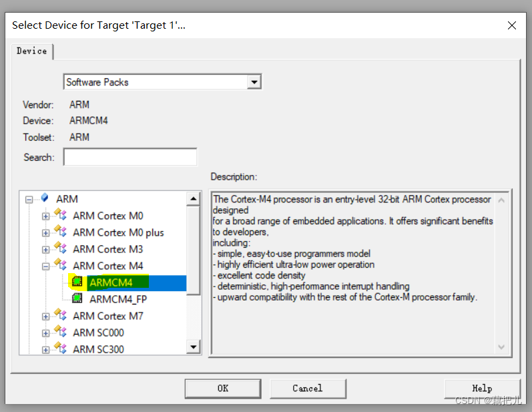
Task: Click the ARM Cortex M0 family icon
Action: [x=60, y=214]
